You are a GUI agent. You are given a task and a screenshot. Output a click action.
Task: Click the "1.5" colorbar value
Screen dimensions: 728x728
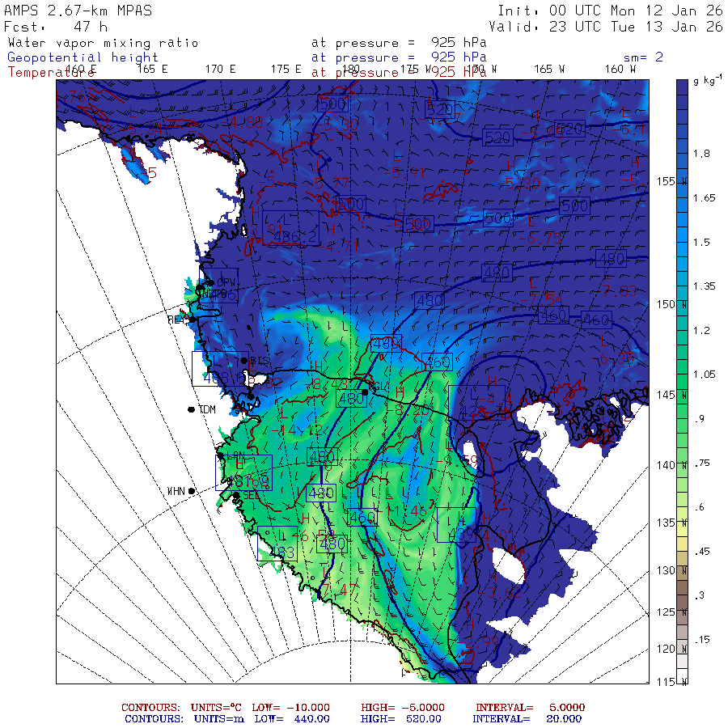701,243
